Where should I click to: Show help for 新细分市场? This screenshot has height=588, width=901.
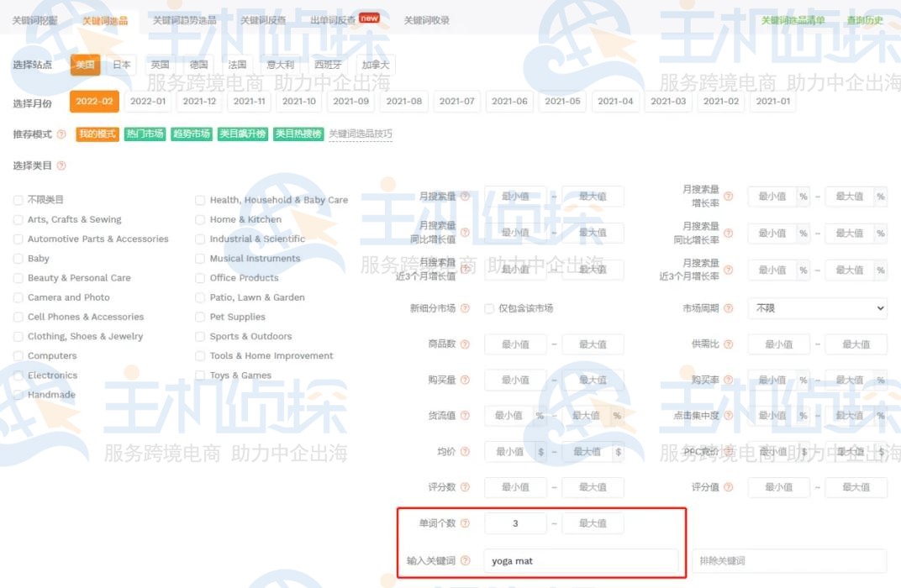[466, 308]
